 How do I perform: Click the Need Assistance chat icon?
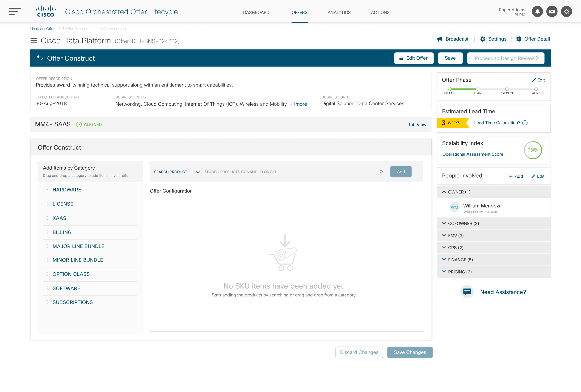click(467, 292)
